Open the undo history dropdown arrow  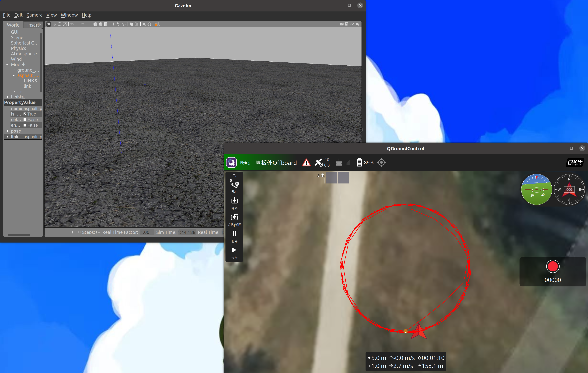click(77, 24)
